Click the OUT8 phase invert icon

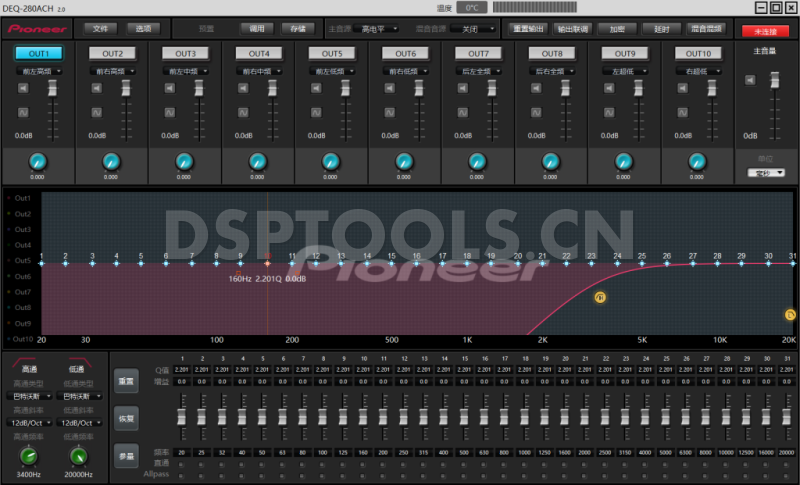(x=537, y=111)
